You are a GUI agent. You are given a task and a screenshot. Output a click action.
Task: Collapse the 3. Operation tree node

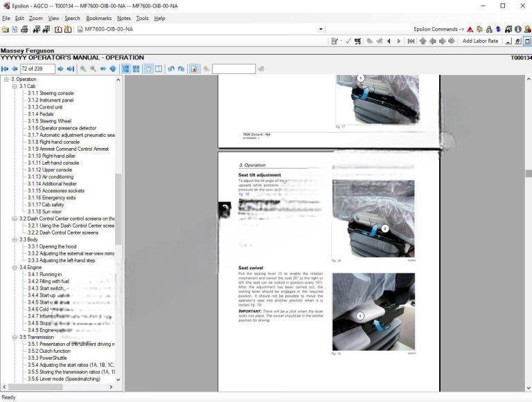click(6, 80)
